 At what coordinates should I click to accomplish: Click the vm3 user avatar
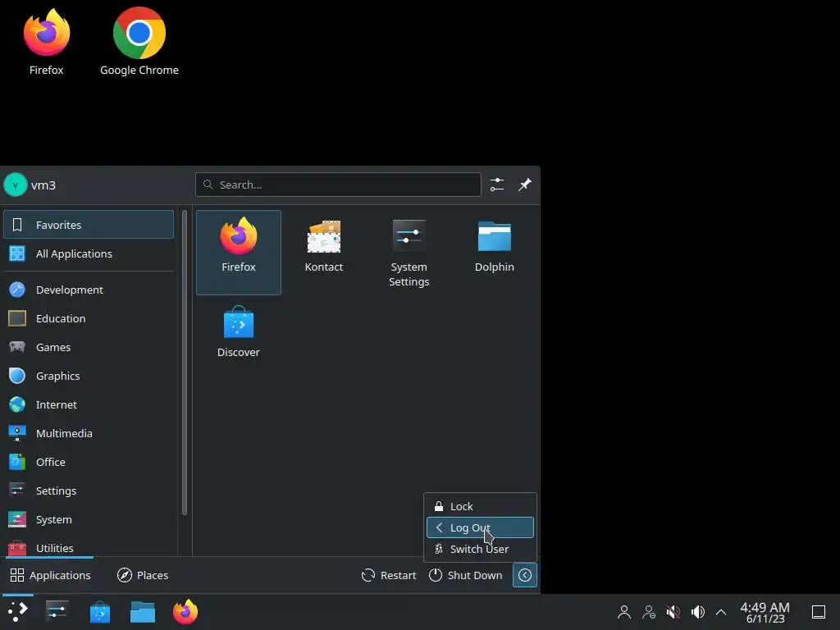pyautogui.click(x=15, y=185)
